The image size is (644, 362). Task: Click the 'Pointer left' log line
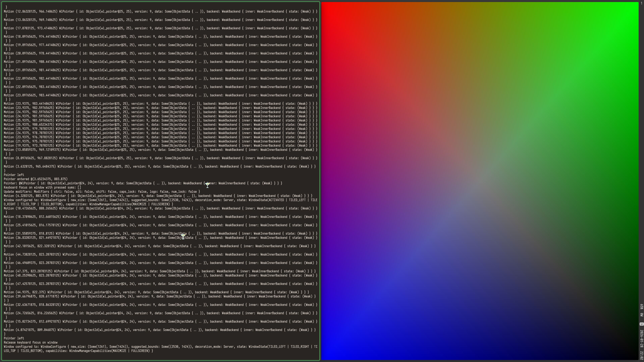pos(14,175)
